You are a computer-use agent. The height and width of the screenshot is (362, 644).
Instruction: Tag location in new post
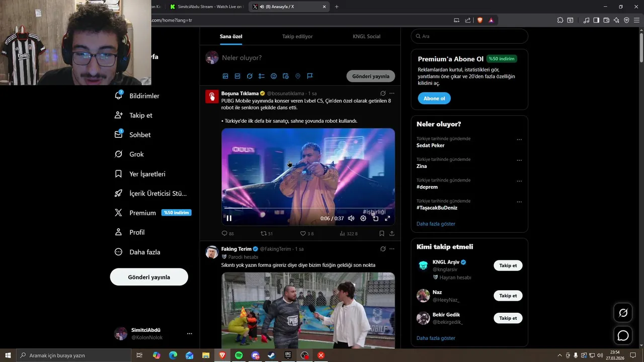[x=298, y=76]
